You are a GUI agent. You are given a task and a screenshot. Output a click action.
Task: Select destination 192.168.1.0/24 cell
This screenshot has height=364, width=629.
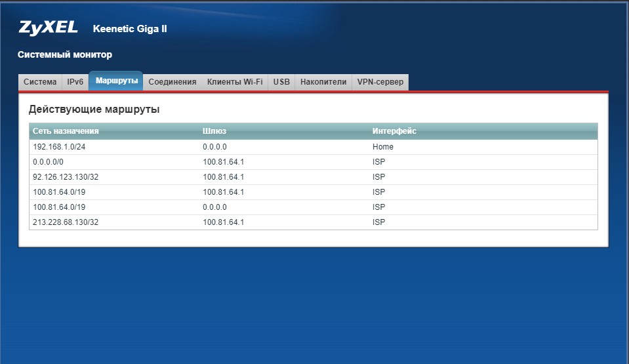(x=59, y=147)
